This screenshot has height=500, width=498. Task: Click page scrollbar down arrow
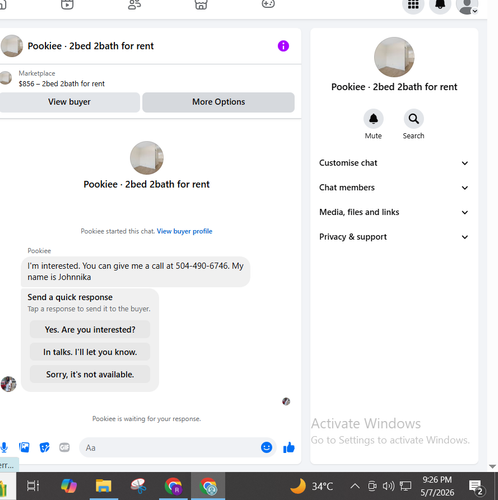pos(493,466)
